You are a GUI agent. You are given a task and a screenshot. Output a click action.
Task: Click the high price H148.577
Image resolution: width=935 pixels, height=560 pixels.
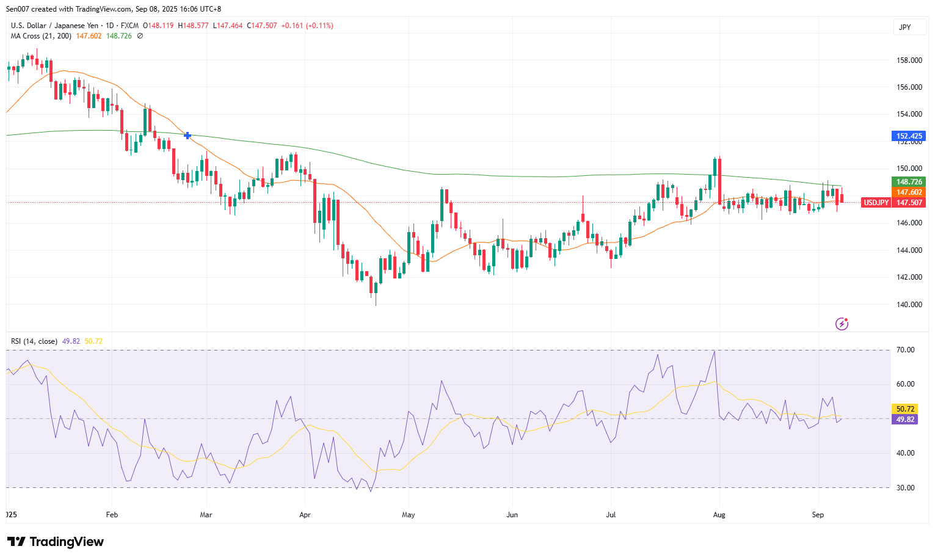point(194,26)
